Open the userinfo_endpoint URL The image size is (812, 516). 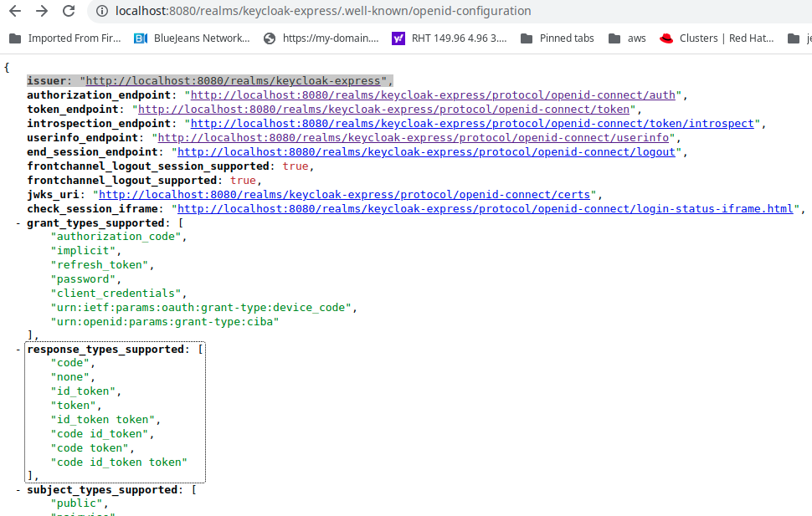tap(414, 138)
